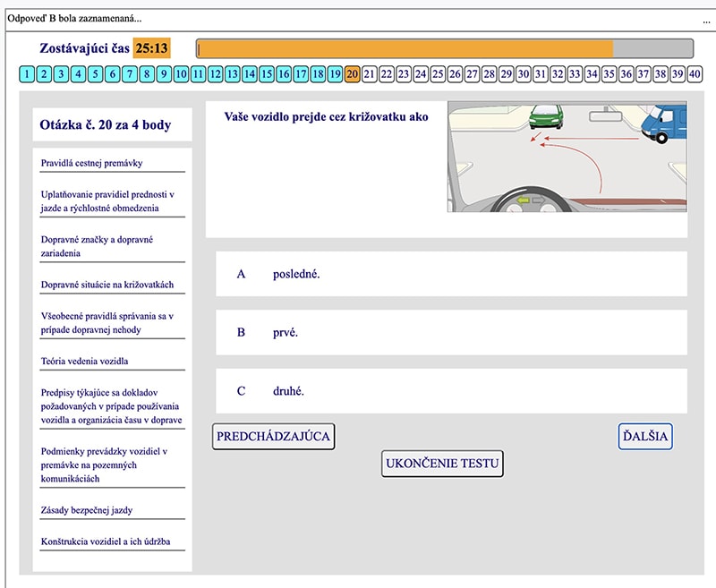716x588 pixels.
Task: Jump to question 2
Action: 44,74
